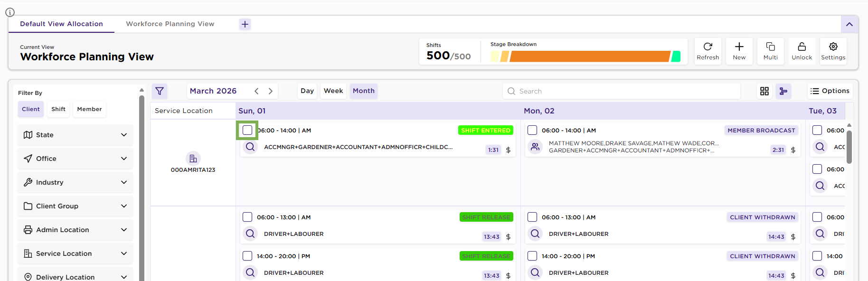Add a new view with plus icon

click(x=245, y=24)
